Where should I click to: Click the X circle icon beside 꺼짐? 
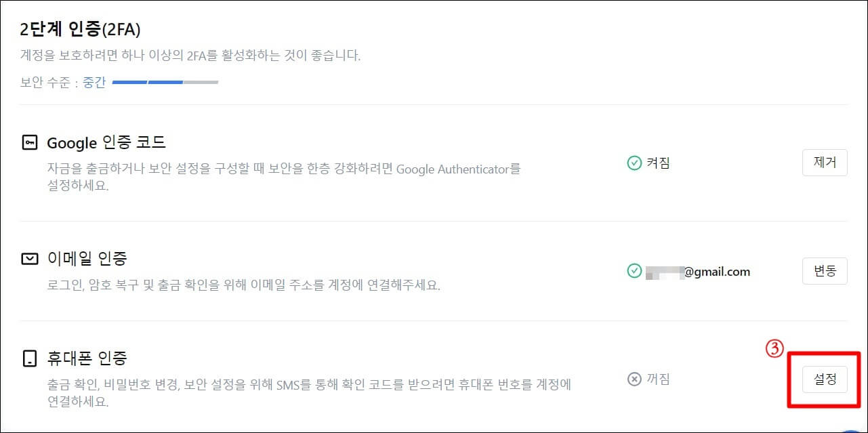[633, 379]
